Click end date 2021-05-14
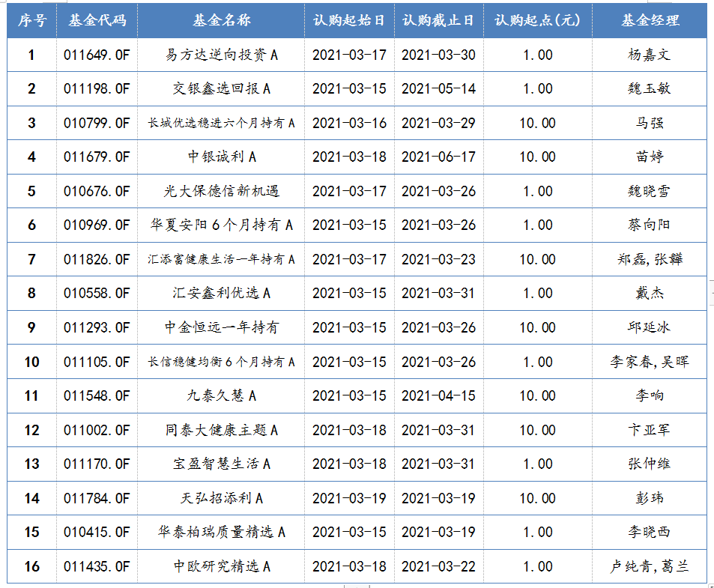 (x=438, y=88)
